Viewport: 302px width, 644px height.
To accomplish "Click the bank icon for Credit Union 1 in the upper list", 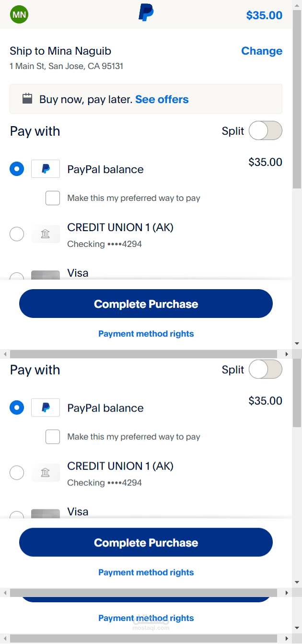I will [46, 234].
